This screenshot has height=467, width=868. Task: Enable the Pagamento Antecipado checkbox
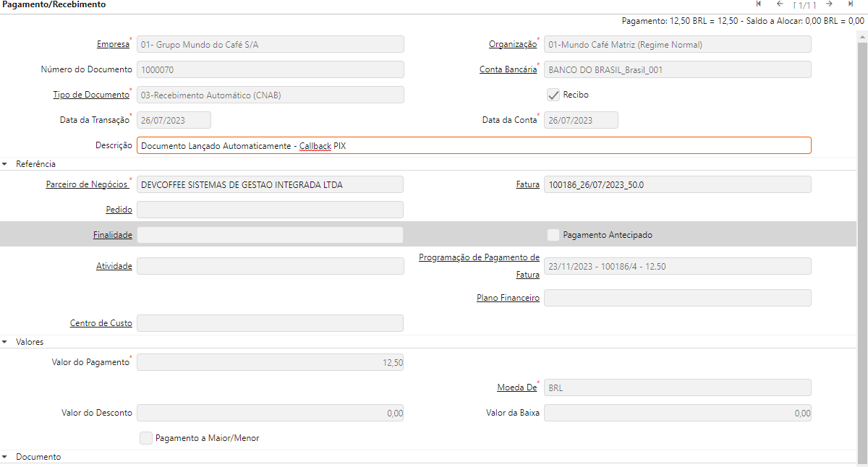553,235
